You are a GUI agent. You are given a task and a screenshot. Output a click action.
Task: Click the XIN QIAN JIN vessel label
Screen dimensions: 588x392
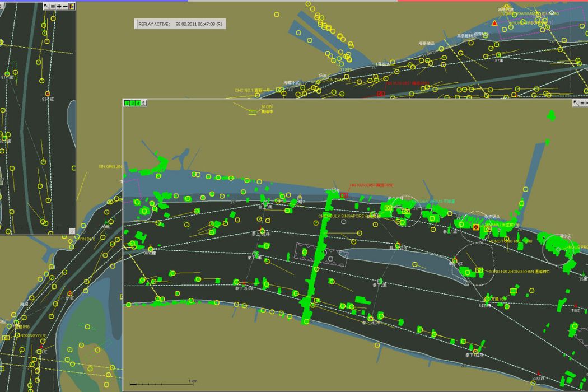tap(110, 166)
